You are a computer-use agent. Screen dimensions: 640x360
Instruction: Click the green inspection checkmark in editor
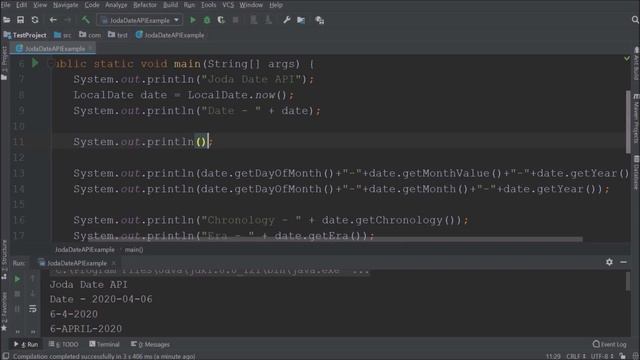[x=627, y=59]
